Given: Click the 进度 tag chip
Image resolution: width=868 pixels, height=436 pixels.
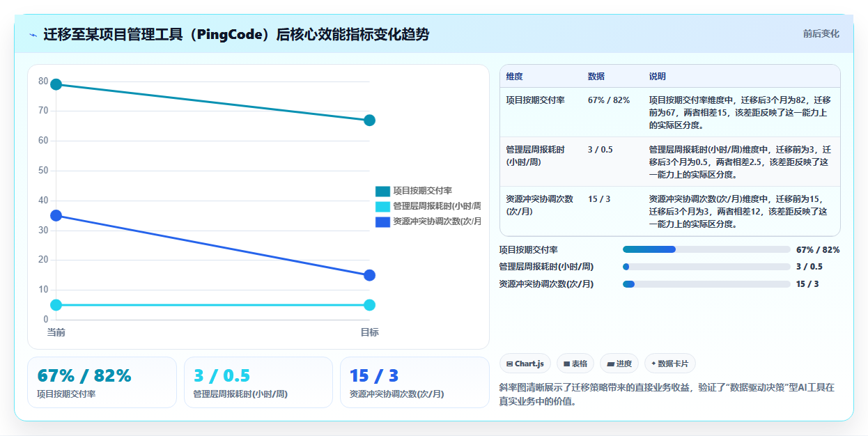Looking at the screenshot, I should pos(619,364).
